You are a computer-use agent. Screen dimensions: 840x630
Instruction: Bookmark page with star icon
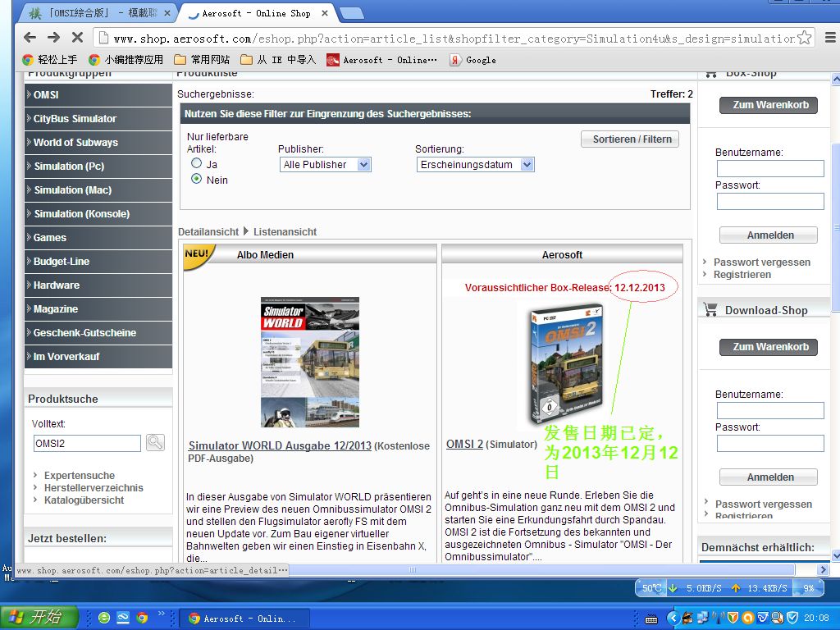[805, 38]
